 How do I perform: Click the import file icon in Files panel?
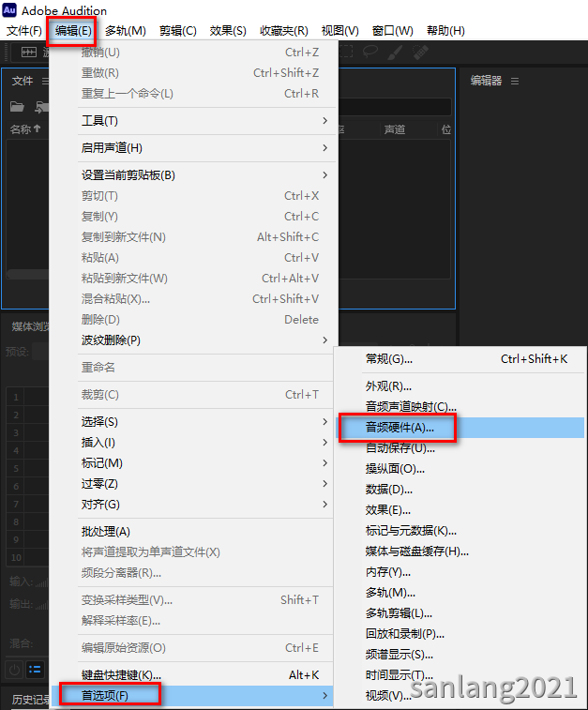(41, 107)
